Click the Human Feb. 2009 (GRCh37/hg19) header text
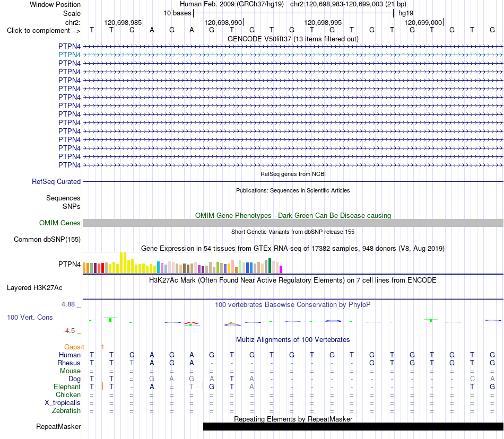This screenshot has height=439, width=504. pyautogui.click(x=232, y=4)
